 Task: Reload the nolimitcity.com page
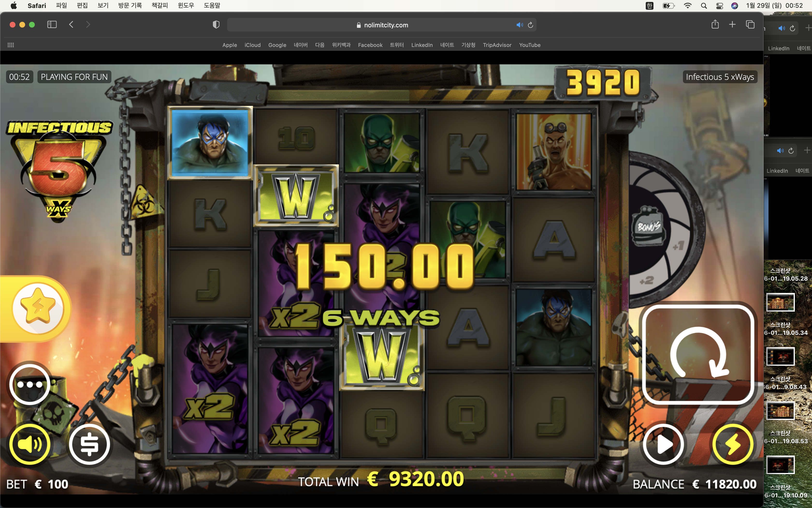pos(530,25)
